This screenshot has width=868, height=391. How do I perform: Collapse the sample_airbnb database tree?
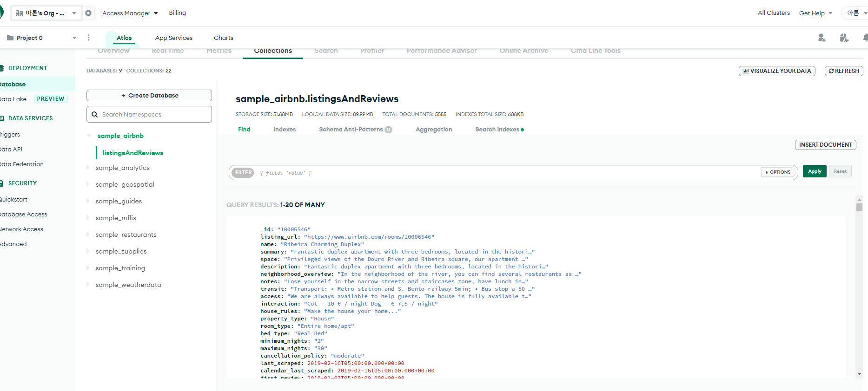point(89,136)
